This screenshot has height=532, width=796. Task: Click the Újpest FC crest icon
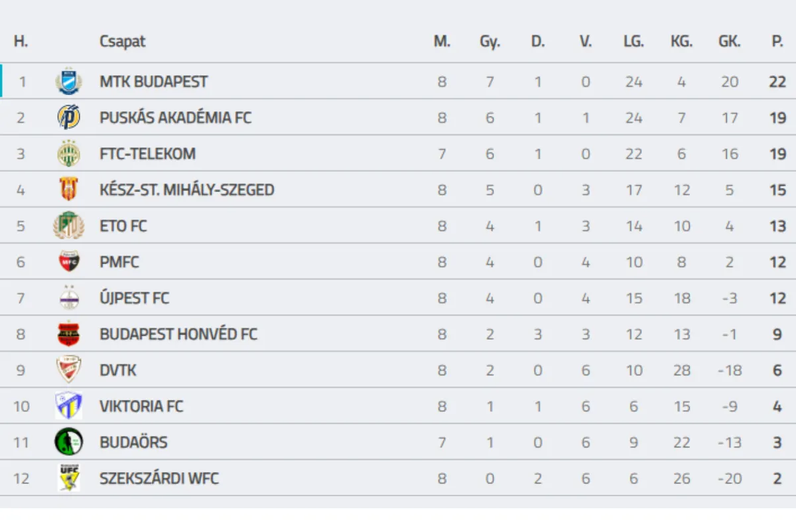pos(68,298)
